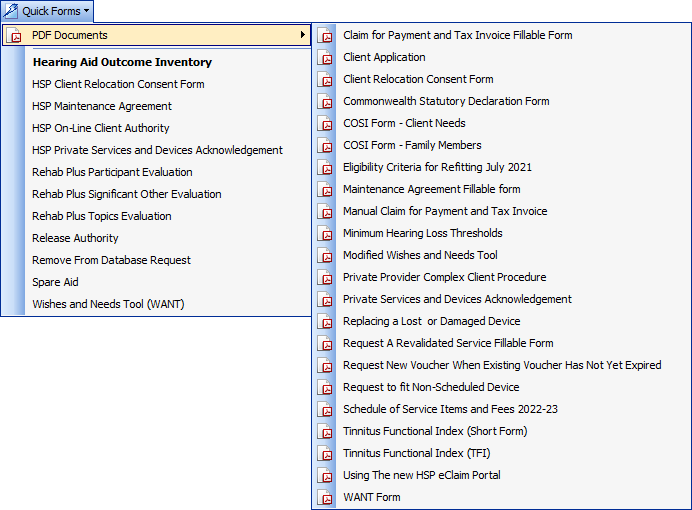Open Tinnitus Functional Index (Short Form)
This screenshot has height=510, width=692.
(435, 431)
